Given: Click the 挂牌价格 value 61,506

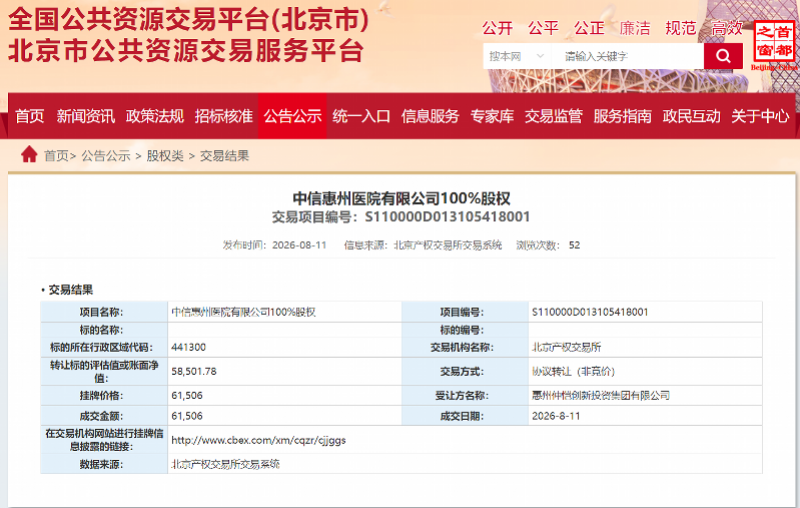Looking at the screenshot, I should click(x=187, y=395).
